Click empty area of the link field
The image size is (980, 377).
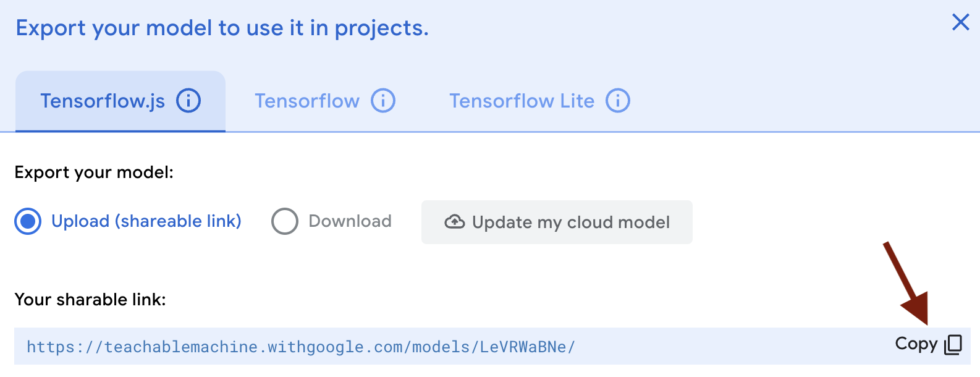coord(729,347)
